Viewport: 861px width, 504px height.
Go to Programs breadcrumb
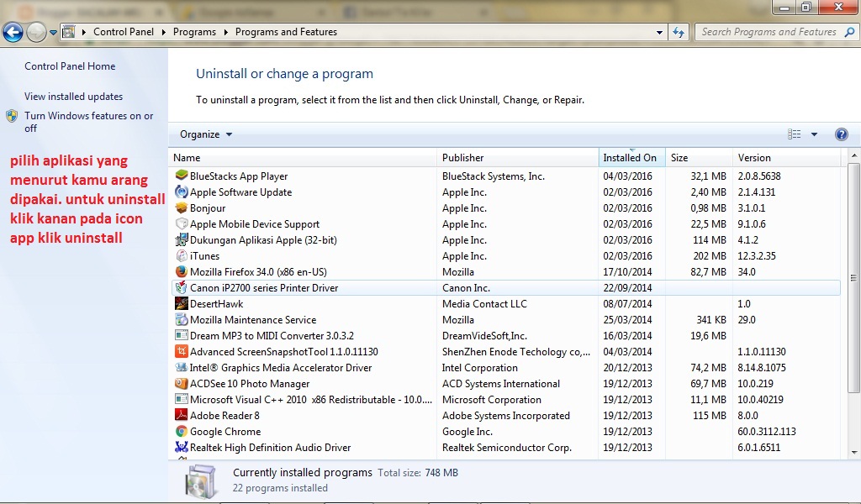(194, 32)
